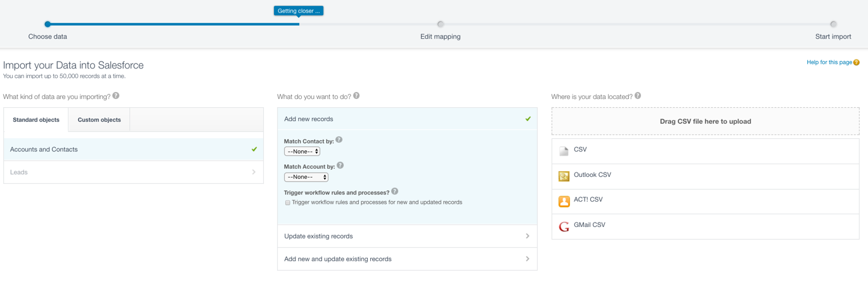Expand Update existing records chevron
Screen dimensions: 868x286
(528, 236)
